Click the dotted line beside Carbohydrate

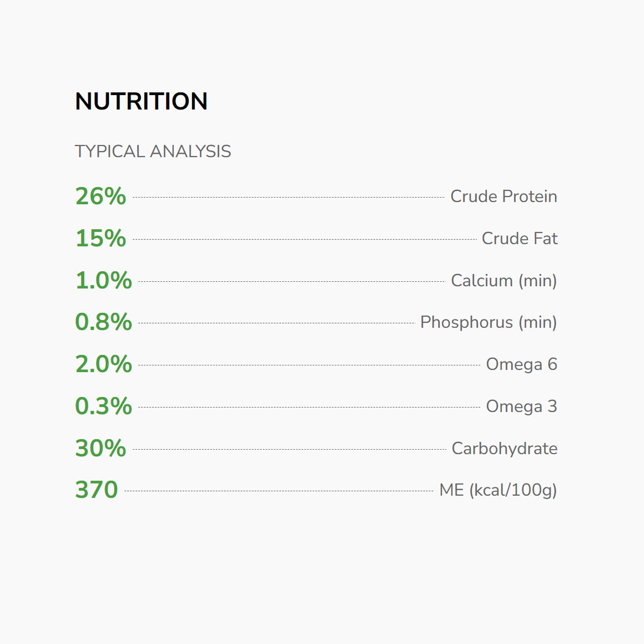(x=289, y=449)
